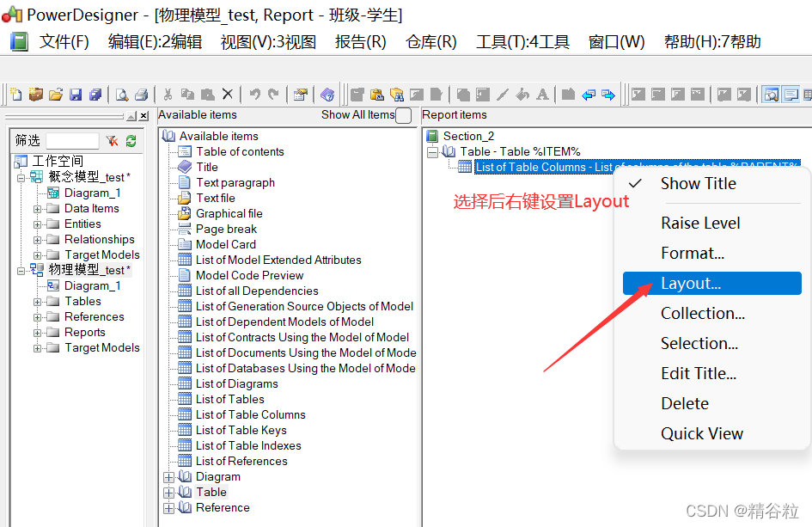Choose Collection... in context menu
This screenshot has height=527, width=812.
(x=712, y=314)
